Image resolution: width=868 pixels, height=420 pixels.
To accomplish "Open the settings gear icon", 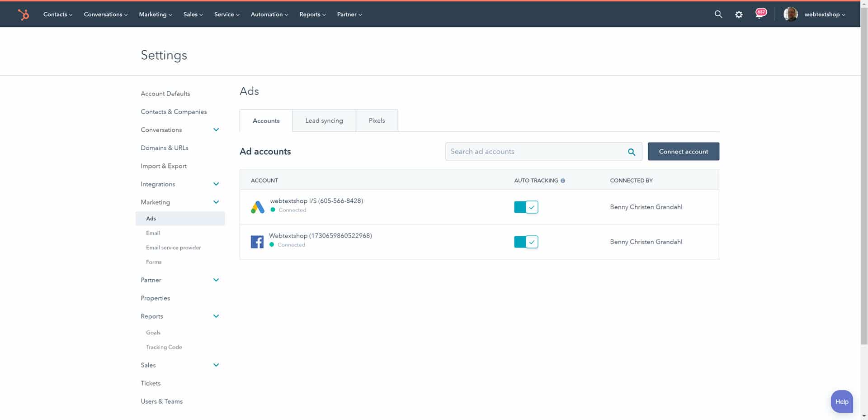I will (739, 14).
